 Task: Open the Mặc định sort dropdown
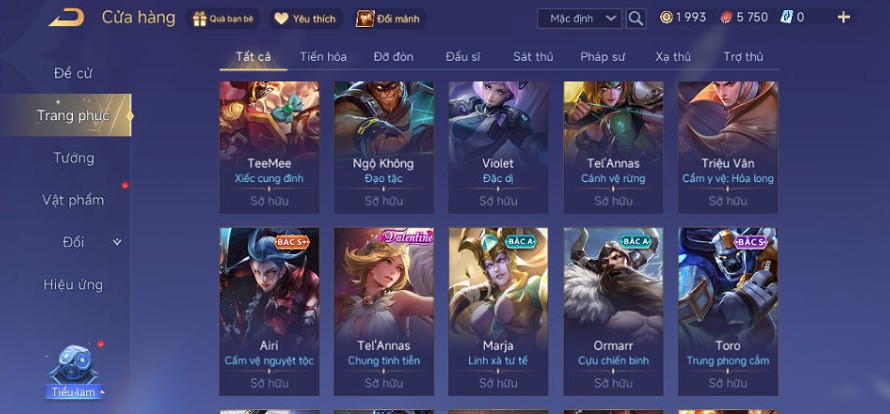coord(580,19)
